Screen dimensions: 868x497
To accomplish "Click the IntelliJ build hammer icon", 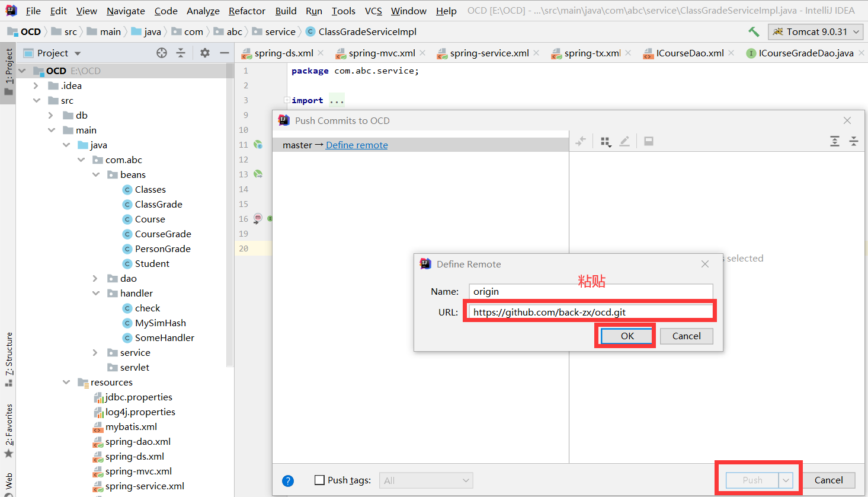I will [x=753, y=31].
